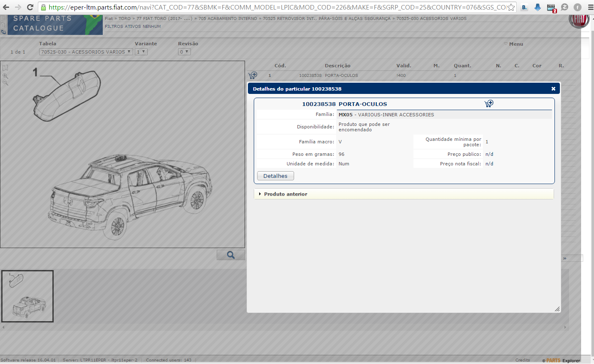Open the Tabela dropdown 70525-030 ACESSORIOS VARIOS
Image resolution: width=594 pixels, height=364 pixels.
point(86,52)
